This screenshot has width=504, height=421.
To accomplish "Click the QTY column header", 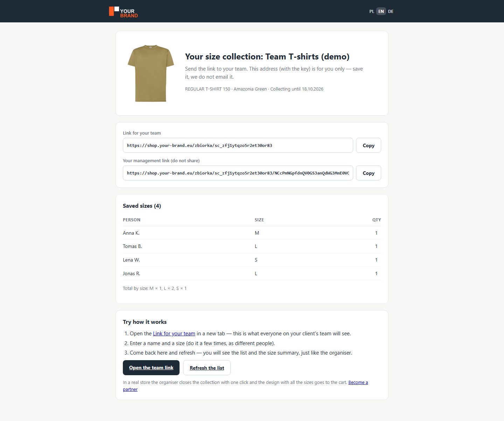I will point(377,220).
